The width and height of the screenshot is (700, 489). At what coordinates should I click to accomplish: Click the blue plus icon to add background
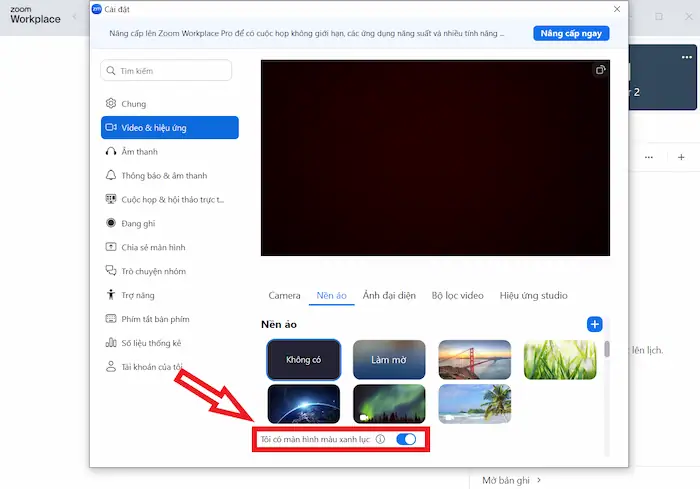[594, 324]
